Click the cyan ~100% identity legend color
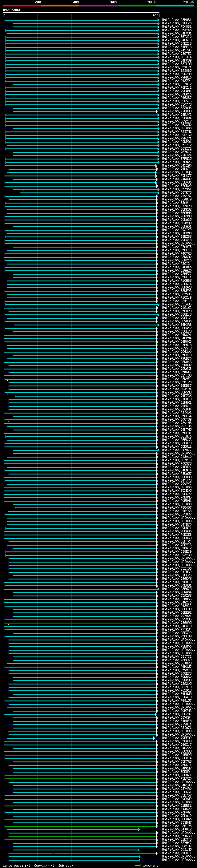Screen dimensions: 197x868 (x=175, y=6)
